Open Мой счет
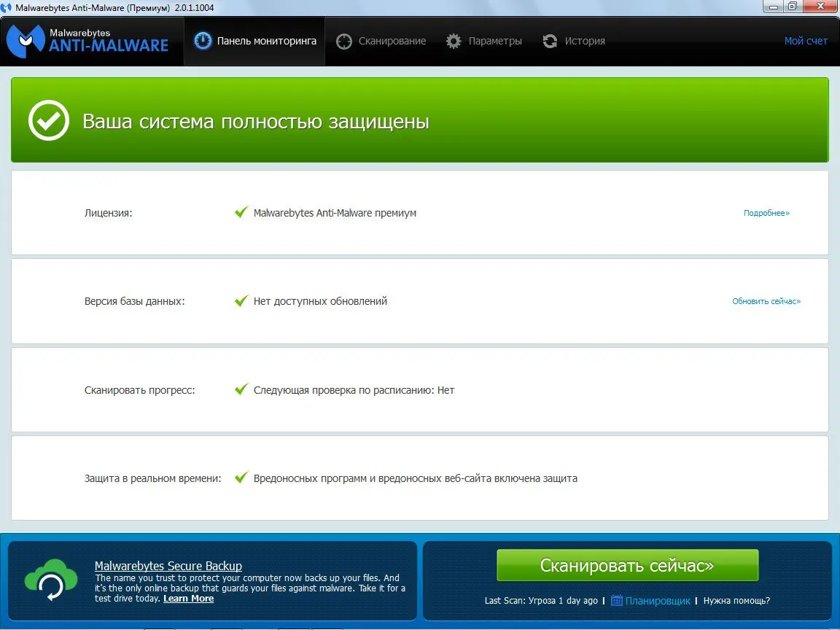840x630 pixels. click(x=806, y=41)
